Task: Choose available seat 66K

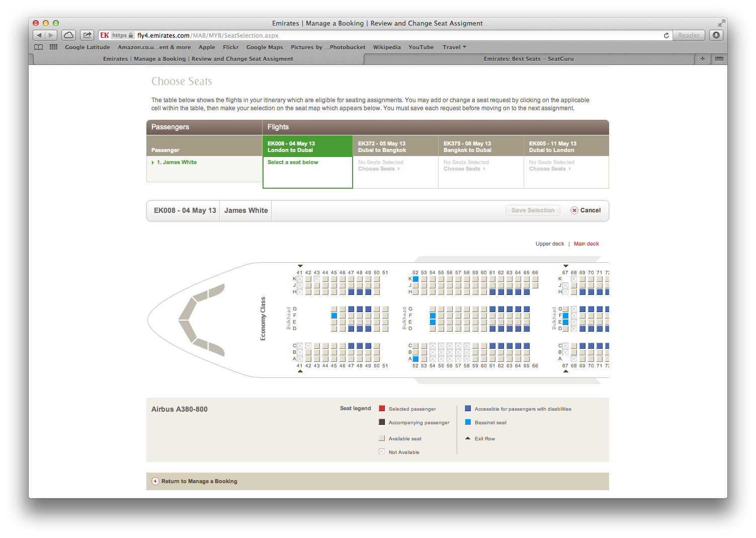Action: (x=535, y=279)
